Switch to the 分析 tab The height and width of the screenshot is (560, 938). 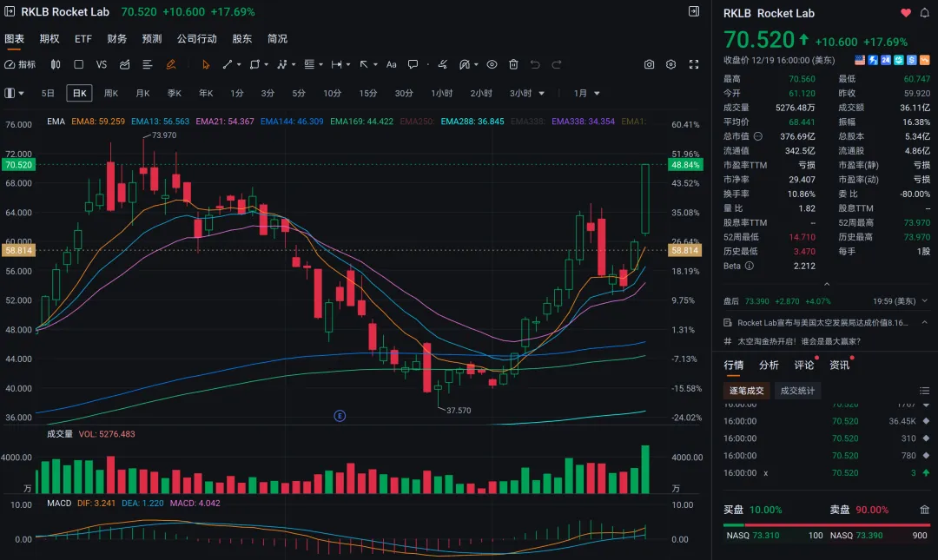[x=769, y=365]
